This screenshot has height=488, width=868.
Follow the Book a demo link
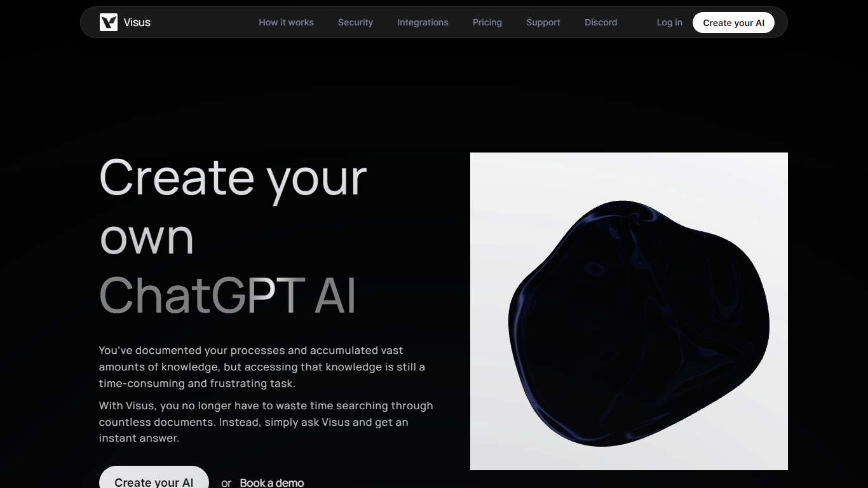[272, 482]
